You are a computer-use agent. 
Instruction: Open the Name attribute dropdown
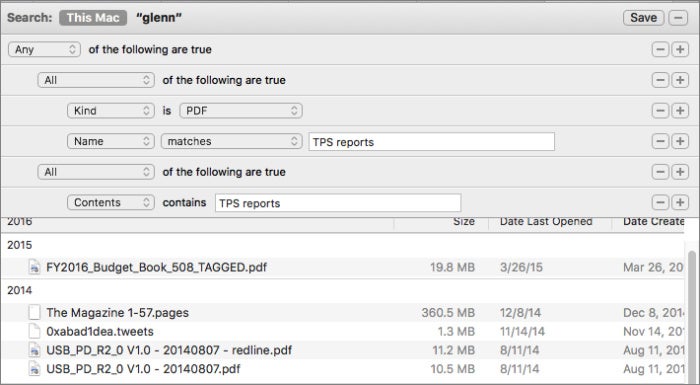(x=111, y=141)
